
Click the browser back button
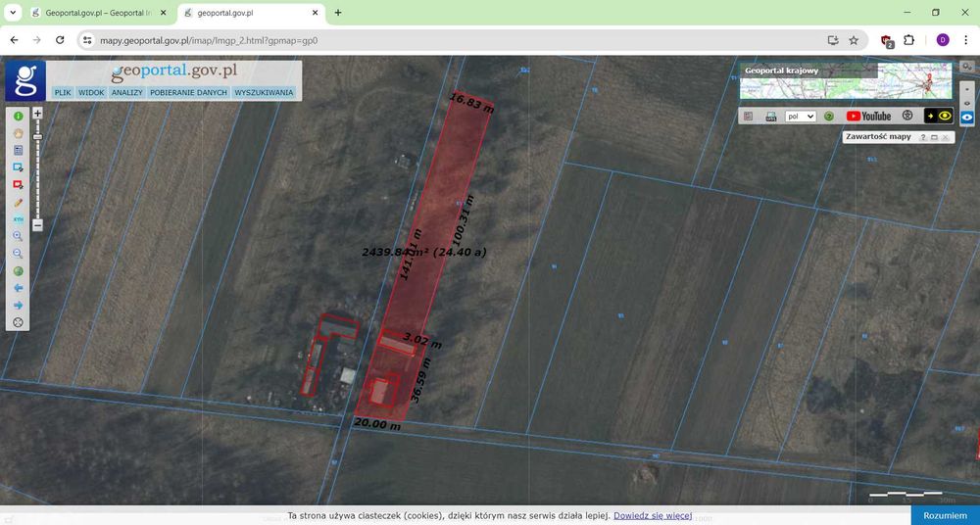click(15, 40)
